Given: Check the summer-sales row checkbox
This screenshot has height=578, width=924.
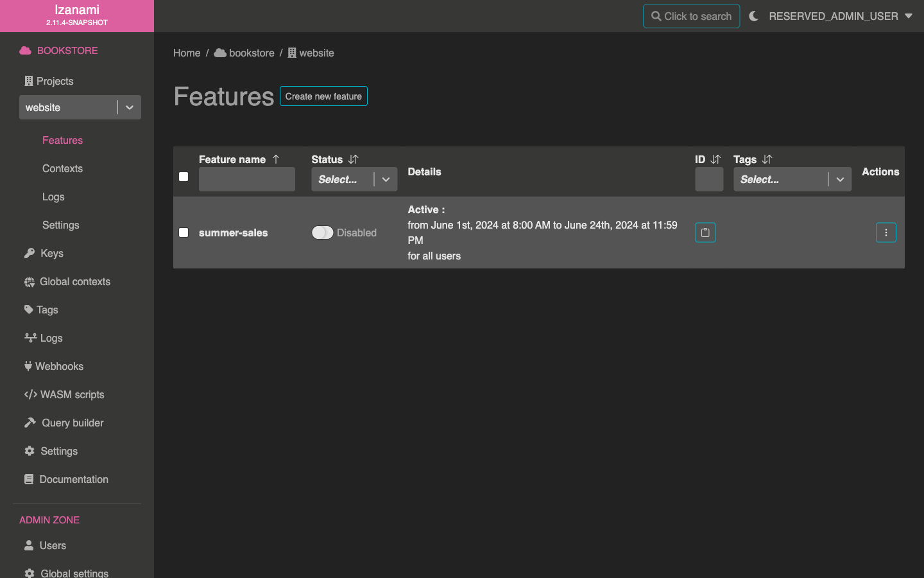Looking at the screenshot, I should point(184,232).
